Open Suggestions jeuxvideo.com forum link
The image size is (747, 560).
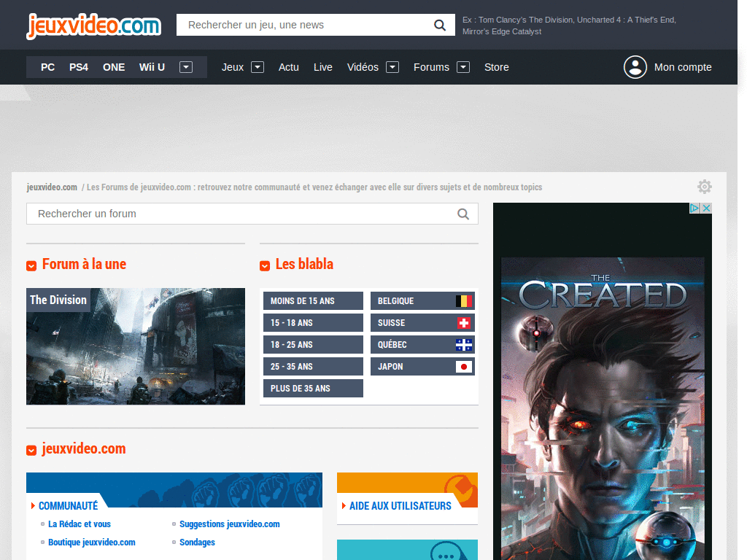tap(230, 524)
